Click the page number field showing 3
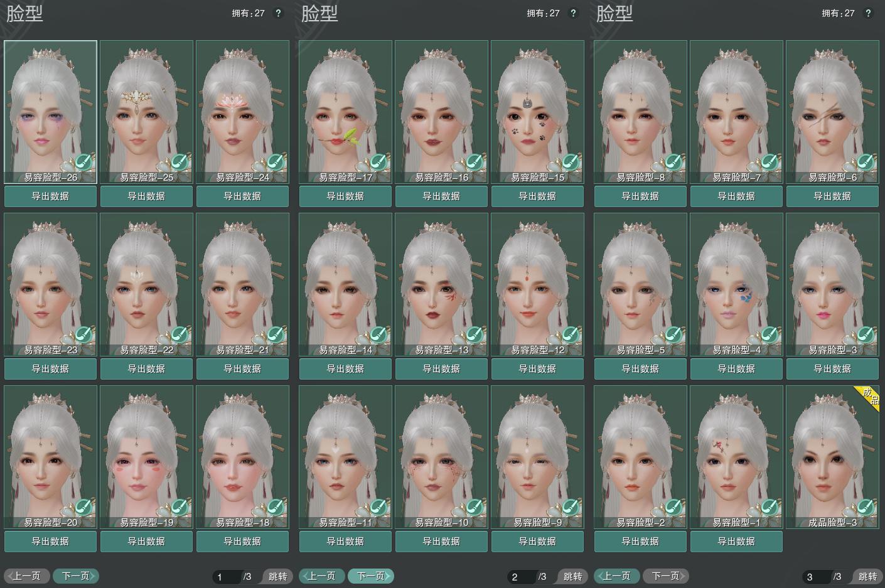This screenshot has height=588, width=885. click(x=815, y=577)
